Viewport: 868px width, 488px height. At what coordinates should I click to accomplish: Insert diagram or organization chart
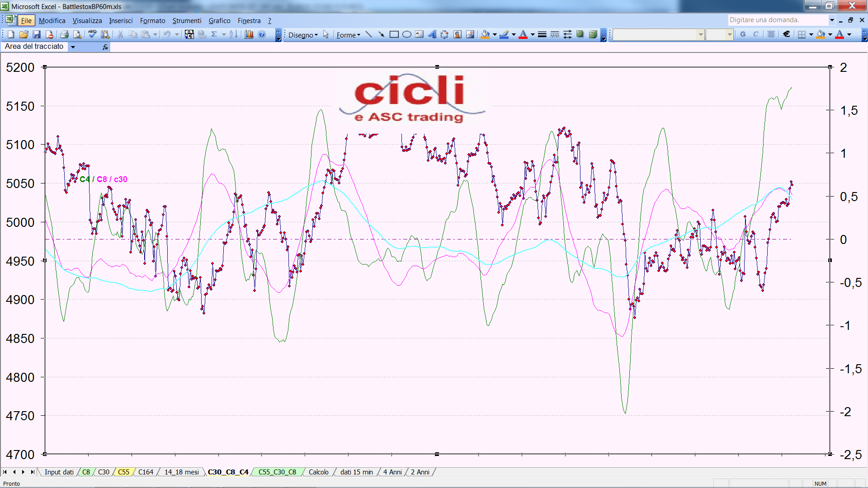point(444,34)
